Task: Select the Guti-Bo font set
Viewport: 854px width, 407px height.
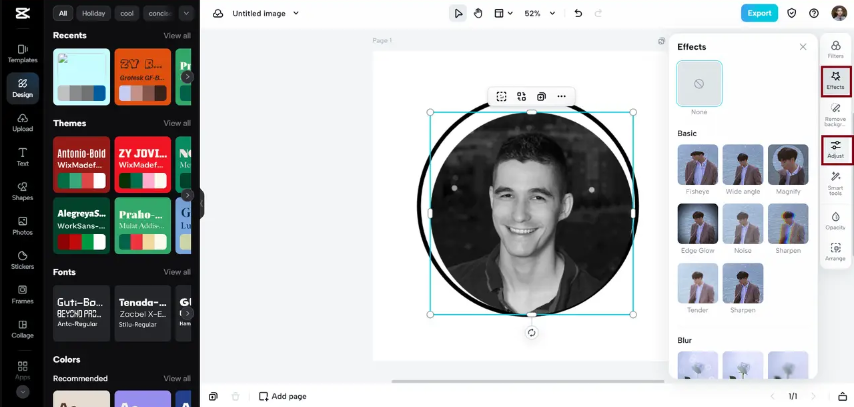Action: point(82,313)
